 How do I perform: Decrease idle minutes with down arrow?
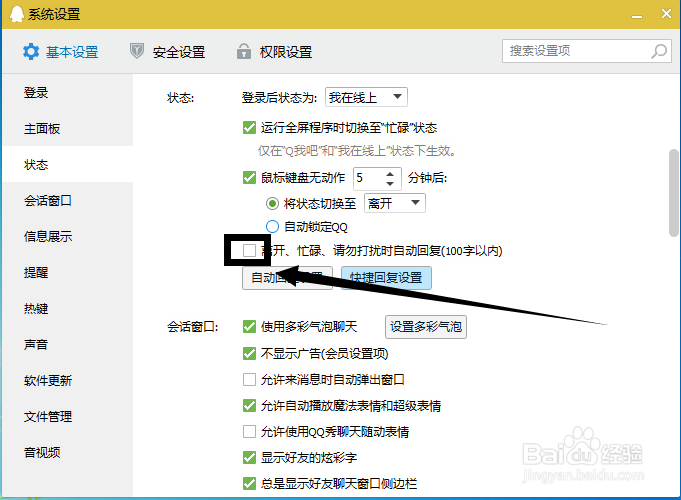(390, 183)
